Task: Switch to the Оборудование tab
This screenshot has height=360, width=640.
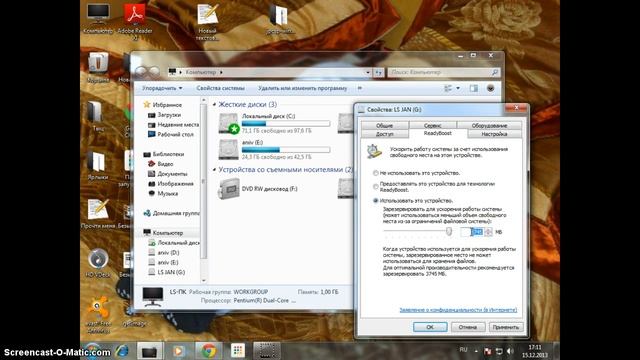Action: [x=489, y=126]
